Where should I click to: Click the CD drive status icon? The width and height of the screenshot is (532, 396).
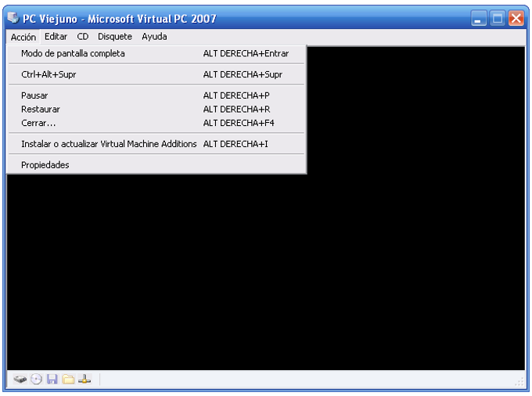[36, 379]
